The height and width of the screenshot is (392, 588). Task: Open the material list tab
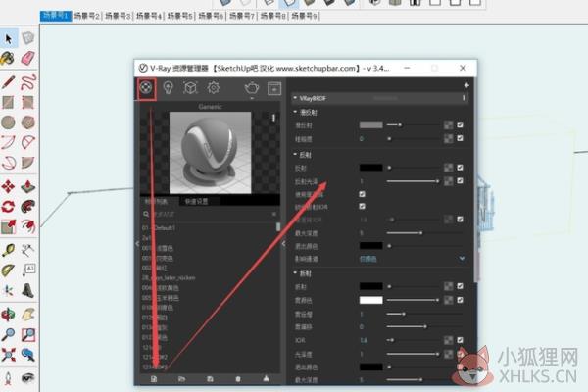click(x=157, y=202)
